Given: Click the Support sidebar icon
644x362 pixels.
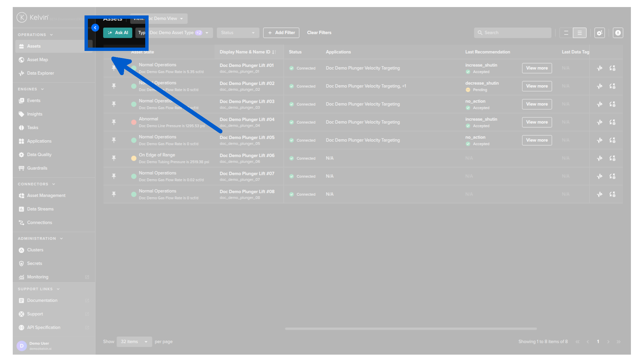Looking at the screenshot, I should pos(21,314).
